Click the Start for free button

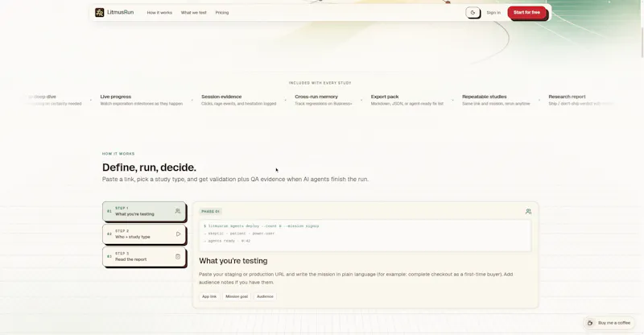click(526, 12)
